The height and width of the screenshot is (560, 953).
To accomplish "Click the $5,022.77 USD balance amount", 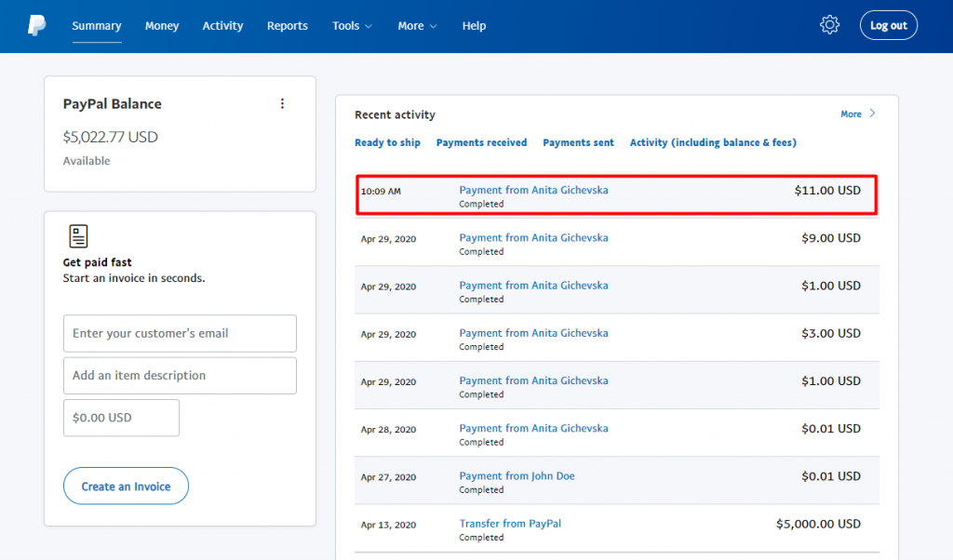I will [x=110, y=138].
